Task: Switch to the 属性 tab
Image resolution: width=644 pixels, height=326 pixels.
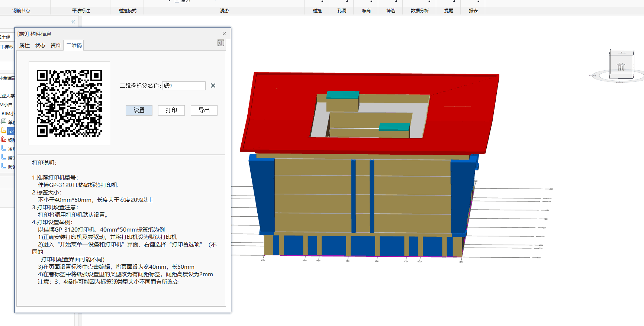Action: point(25,45)
